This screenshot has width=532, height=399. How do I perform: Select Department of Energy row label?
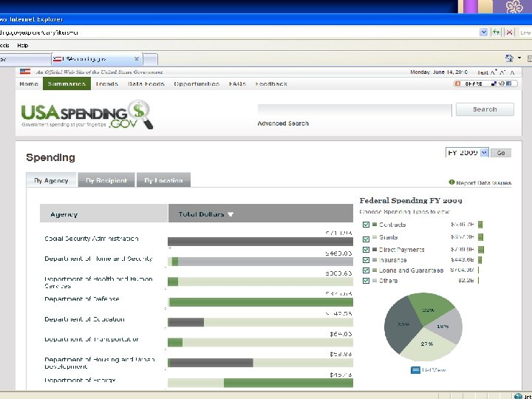click(x=80, y=381)
